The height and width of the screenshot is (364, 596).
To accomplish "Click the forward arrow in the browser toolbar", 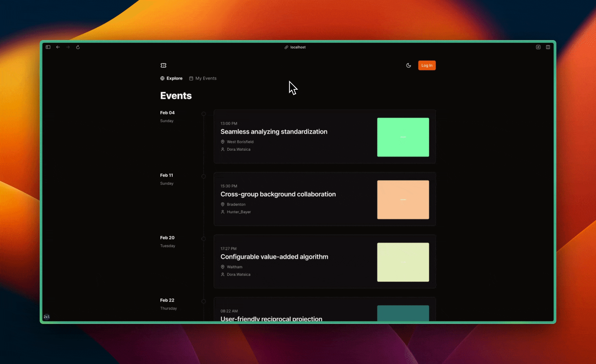I will (68, 47).
